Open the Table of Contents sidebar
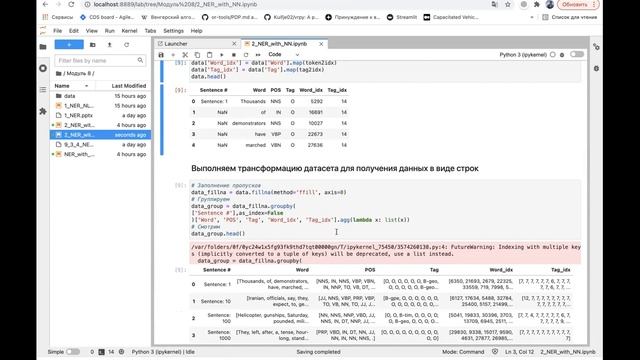Viewport: 640px width, 360px height. pyautogui.click(x=43, y=89)
